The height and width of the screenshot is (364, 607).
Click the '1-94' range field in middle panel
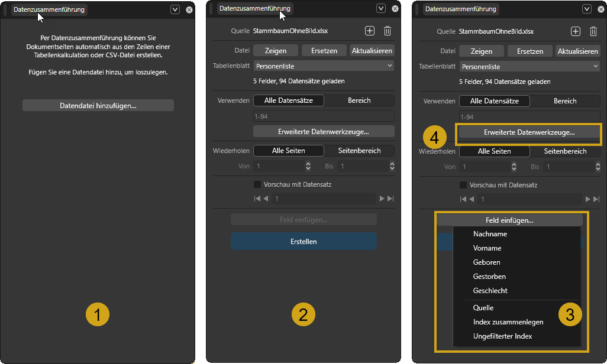(324, 116)
